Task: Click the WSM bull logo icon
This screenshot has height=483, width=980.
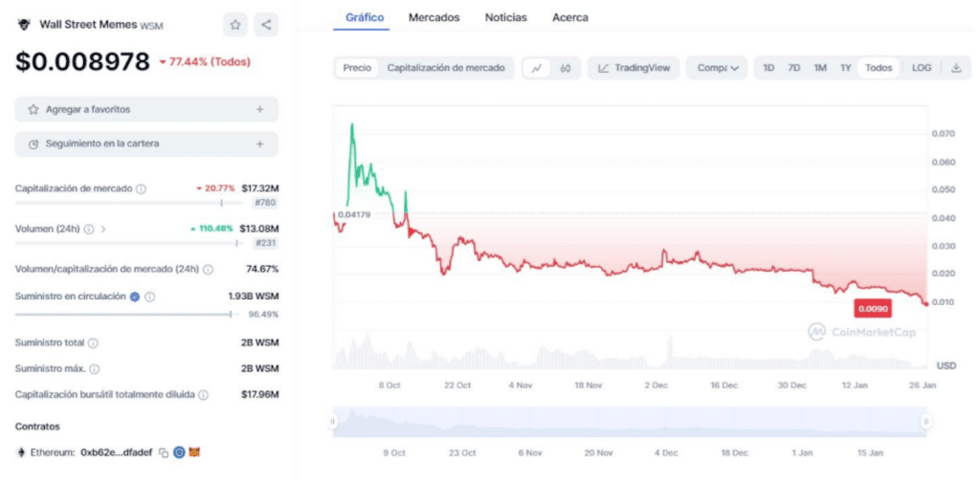Action: coord(24,25)
